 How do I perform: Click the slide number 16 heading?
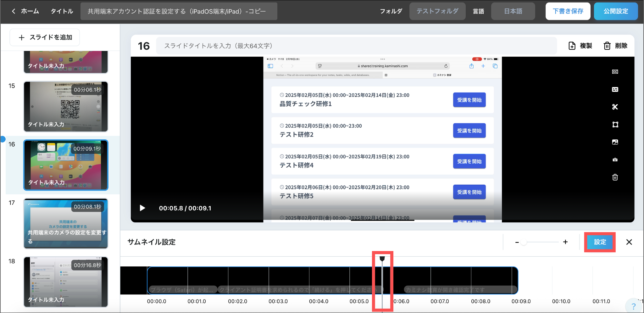[x=144, y=46]
